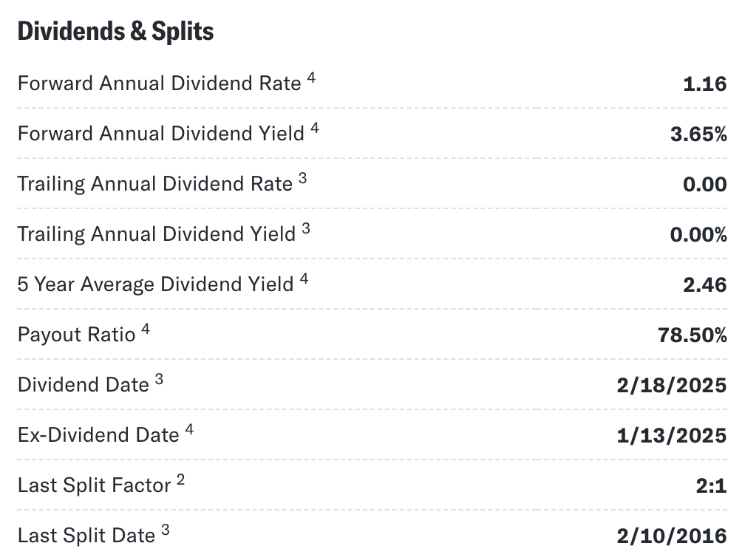Select the 2:1 split factor value
This screenshot has height=560, width=742.
coord(711,485)
